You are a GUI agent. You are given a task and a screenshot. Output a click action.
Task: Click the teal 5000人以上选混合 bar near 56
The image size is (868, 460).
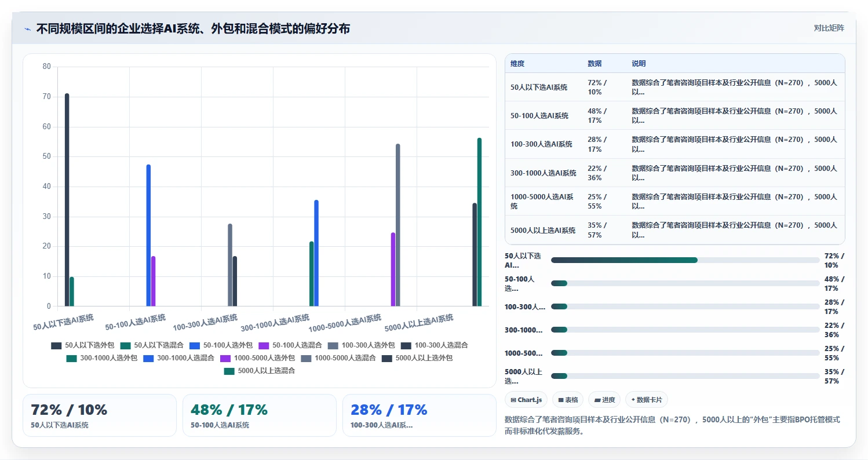click(x=479, y=222)
